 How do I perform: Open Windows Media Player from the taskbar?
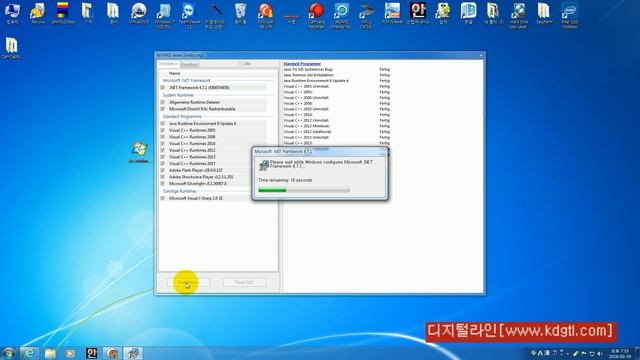click(71, 353)
